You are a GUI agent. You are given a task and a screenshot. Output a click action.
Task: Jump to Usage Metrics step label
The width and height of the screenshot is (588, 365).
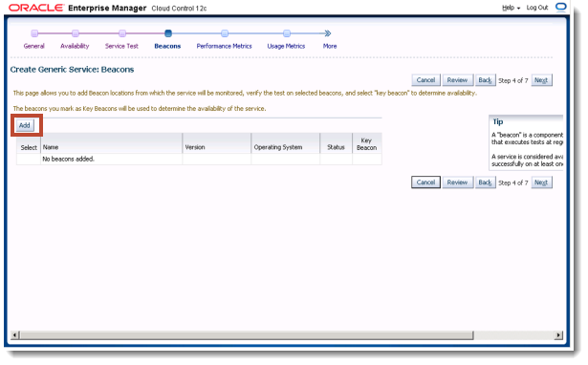click(286, 46)
